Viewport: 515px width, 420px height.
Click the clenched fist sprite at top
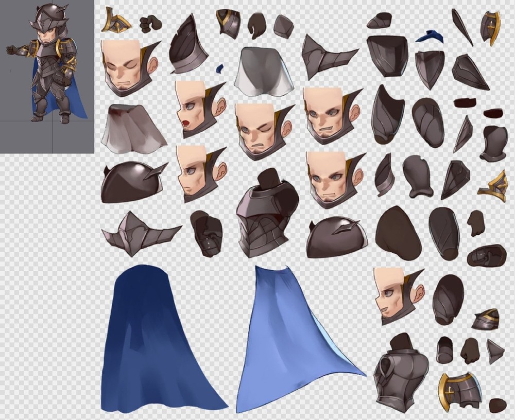[x=150, y=23]
